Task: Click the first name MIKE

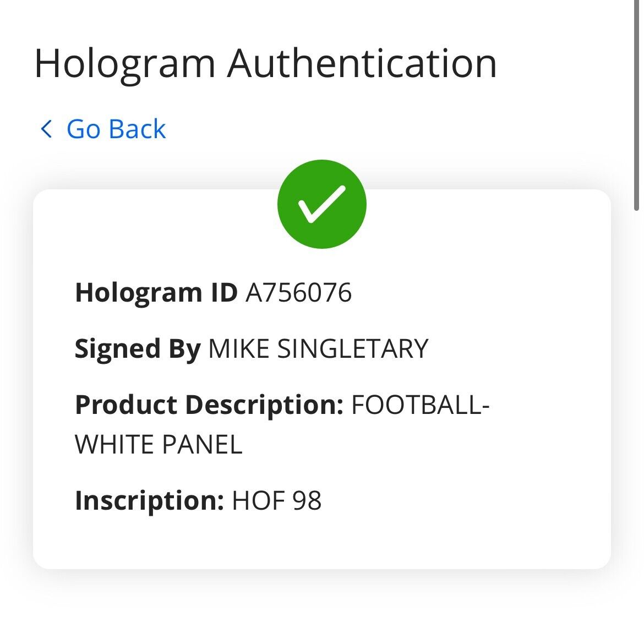Action: (x=239, y=348)
